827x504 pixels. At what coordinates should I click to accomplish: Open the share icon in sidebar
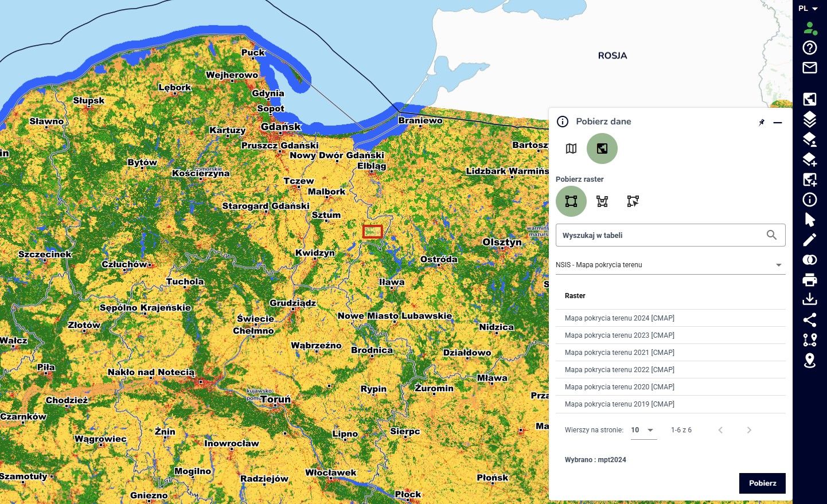pyautogui.click(x=809, y=320)
